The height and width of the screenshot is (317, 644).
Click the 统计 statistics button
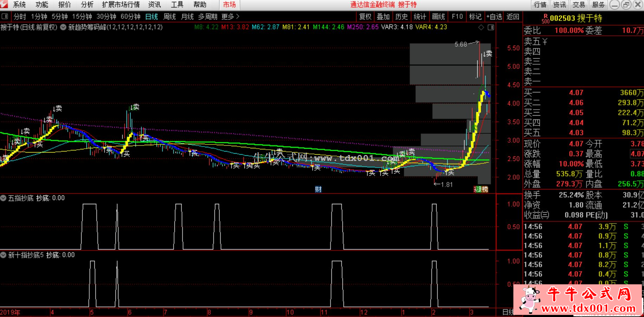420,17
